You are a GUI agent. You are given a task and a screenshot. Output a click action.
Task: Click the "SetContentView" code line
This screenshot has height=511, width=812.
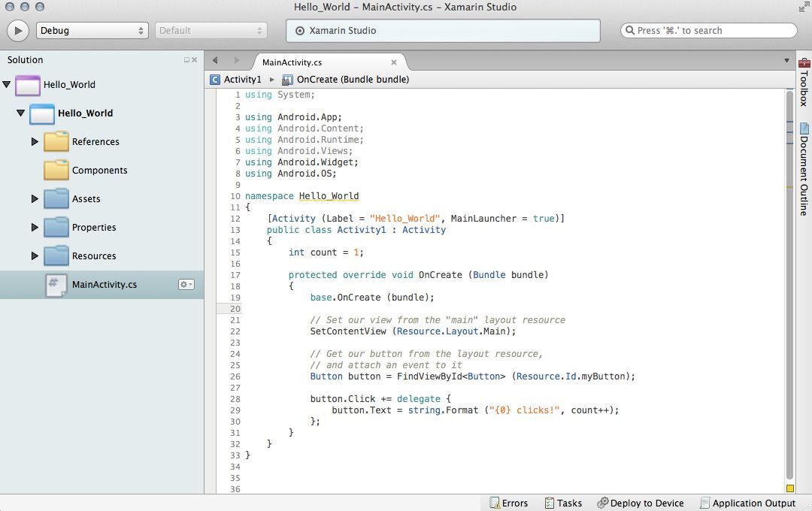point(414,331)
